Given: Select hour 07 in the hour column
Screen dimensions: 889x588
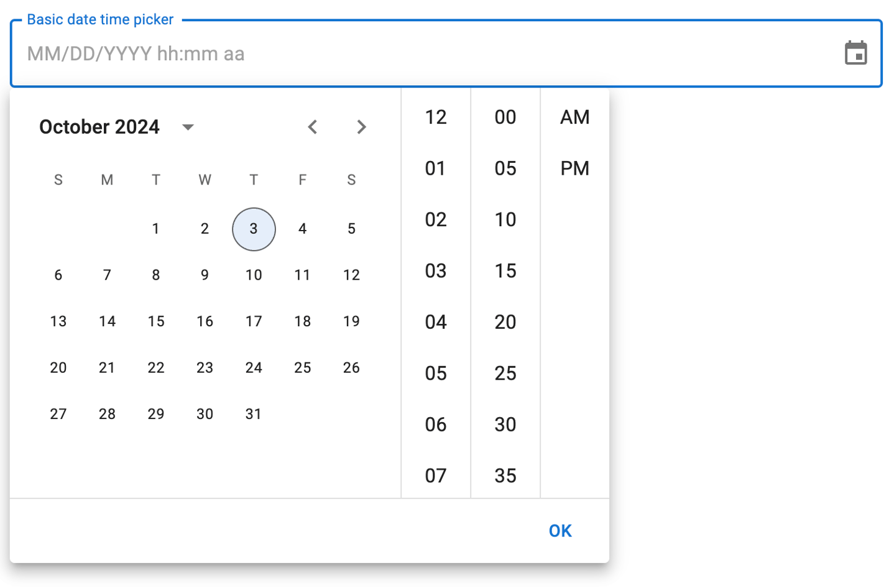Looking at the screenshot, I should 436,475.
